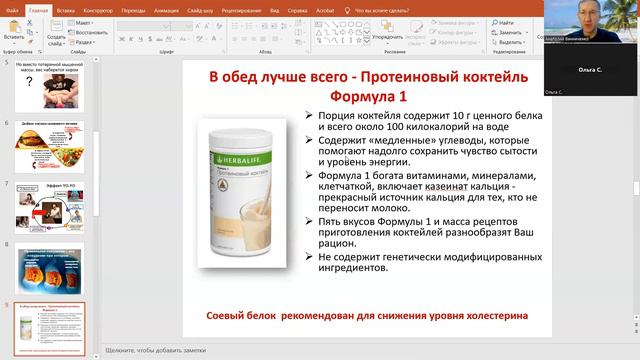Click the notes field Щелкните, чтобы добавить заметки

pos(156,350)
